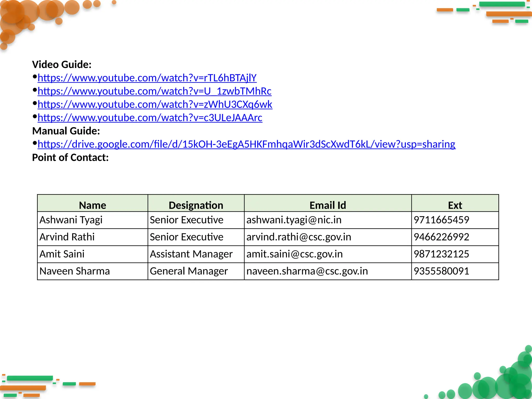
Task: Open the c3ULeJAAArc YouTube video link
Action: click(150, 118)
